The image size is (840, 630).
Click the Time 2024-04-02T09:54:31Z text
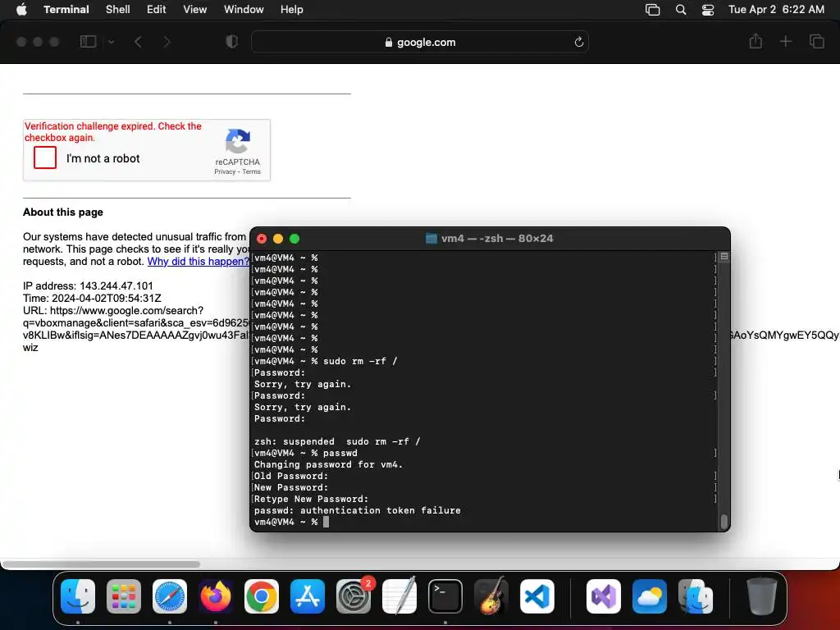[x=92, y=298]
